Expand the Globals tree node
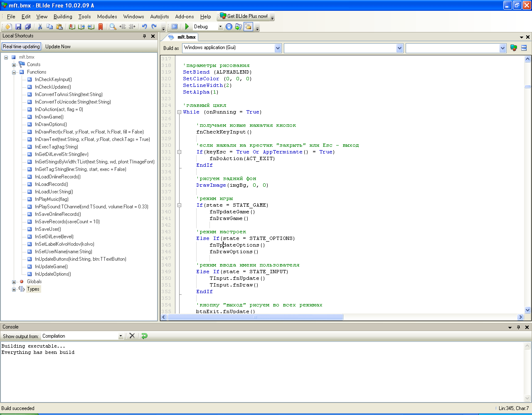This screenshot has width=532, height=415. click(x=14, y=282)
